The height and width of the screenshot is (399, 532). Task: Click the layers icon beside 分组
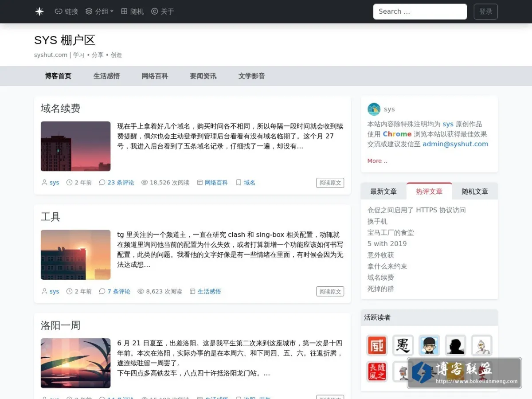point(89,12)
